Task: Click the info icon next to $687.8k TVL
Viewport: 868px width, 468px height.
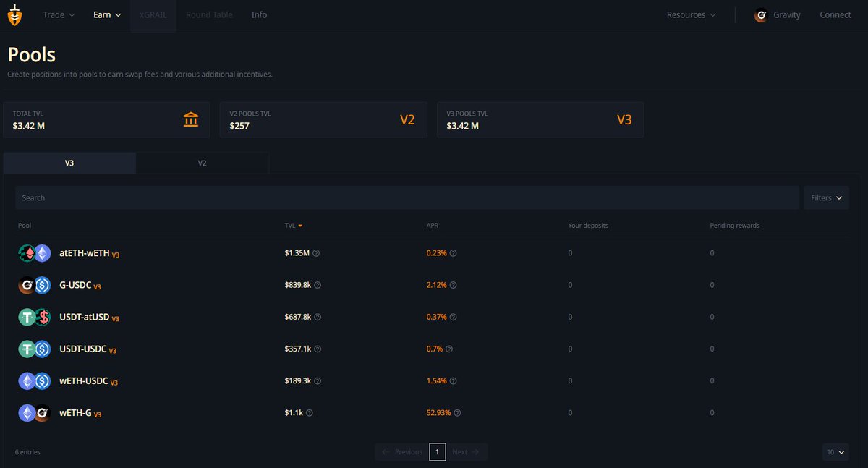Action: [x=318, y=317]
